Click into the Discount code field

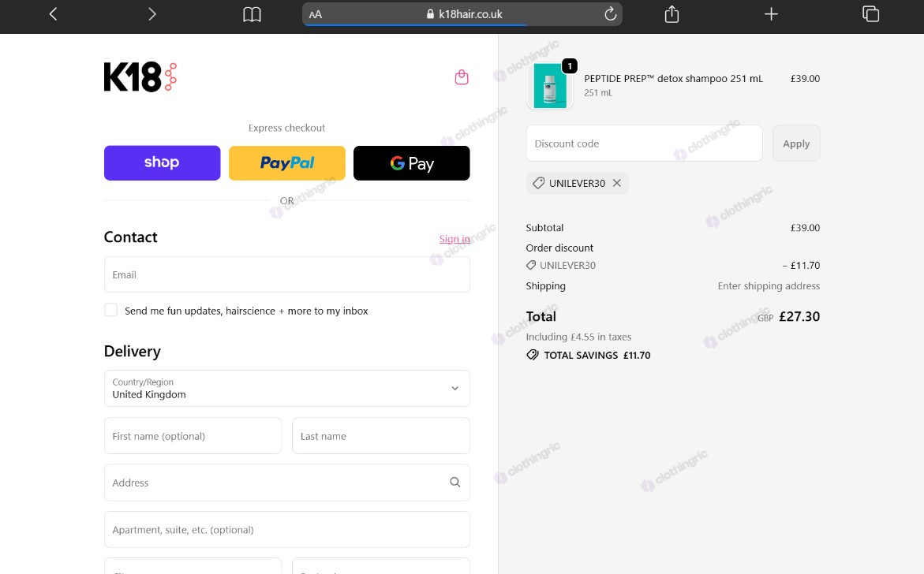pos(644,143)
